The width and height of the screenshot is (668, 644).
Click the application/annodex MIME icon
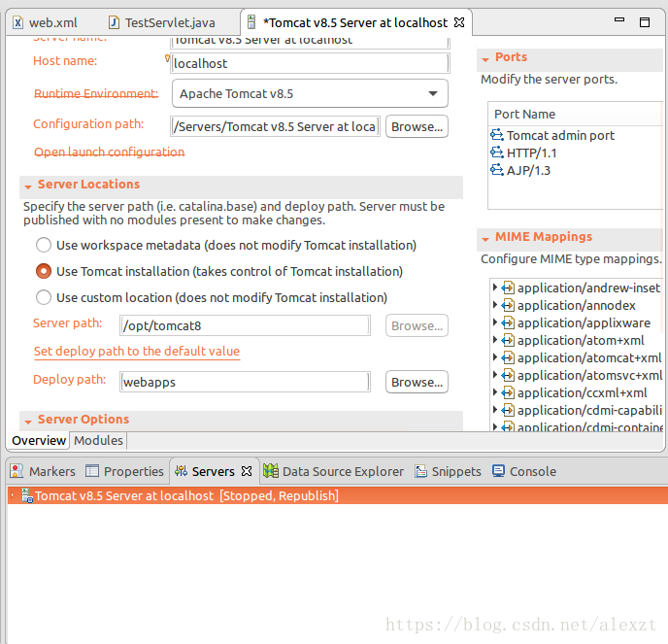(508, 305)
